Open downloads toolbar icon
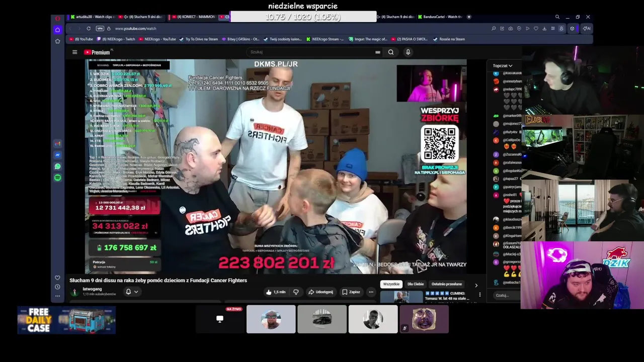The height and width of the screenshot is (362, 644). tap(544, 29)
